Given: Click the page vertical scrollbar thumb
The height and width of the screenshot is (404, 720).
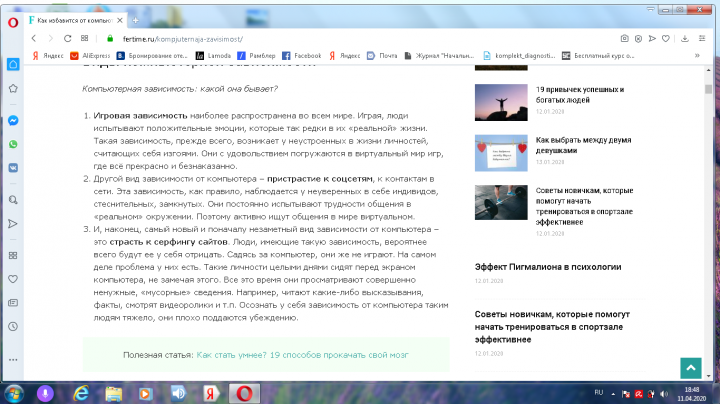Looking at the screenshot, I should (709, 89).
